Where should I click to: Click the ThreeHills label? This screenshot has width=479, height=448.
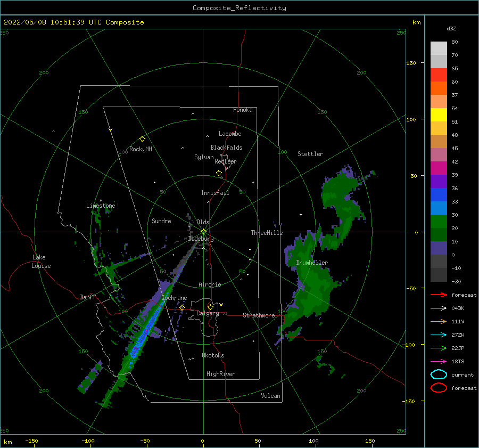click(x=267, y=233)
